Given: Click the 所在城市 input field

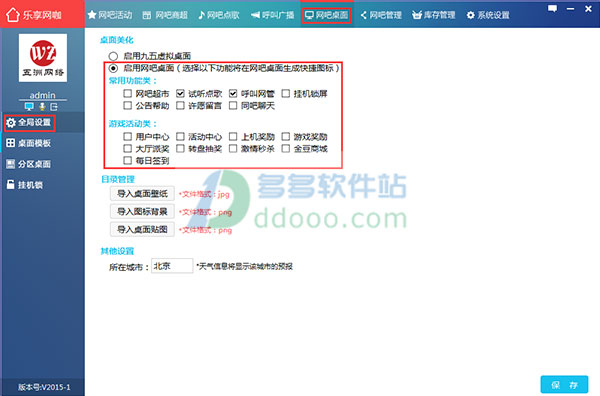Looking at the screenshot, I should tap(172, 266).
